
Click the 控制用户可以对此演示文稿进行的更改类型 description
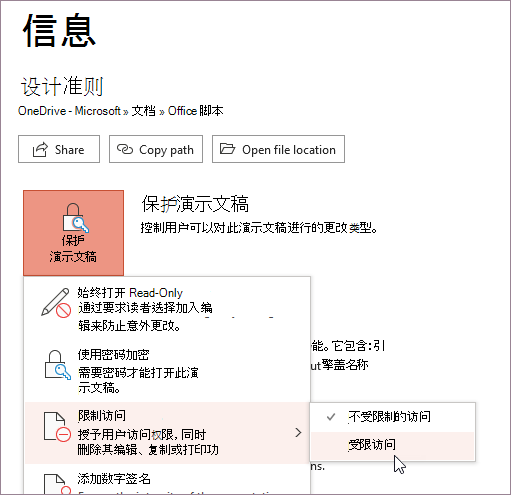click(259, 228)
